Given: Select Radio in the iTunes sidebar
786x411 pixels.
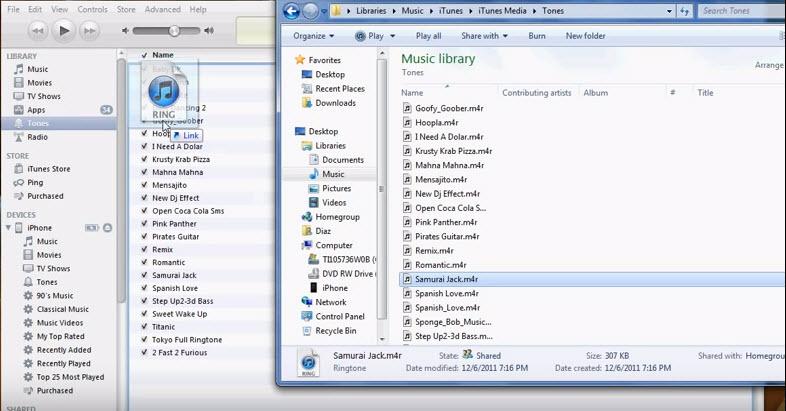Looking at the screenshot, I should coord(38,137).
